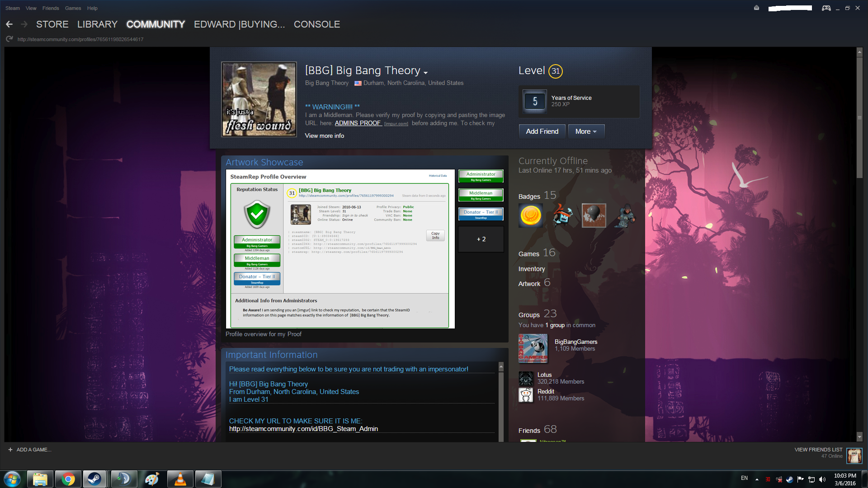The height and width of the screenshot is (488, 868).
Task: Open Big Picture mode controller icon
Action: pyautogui.click(x=826, y=8)
